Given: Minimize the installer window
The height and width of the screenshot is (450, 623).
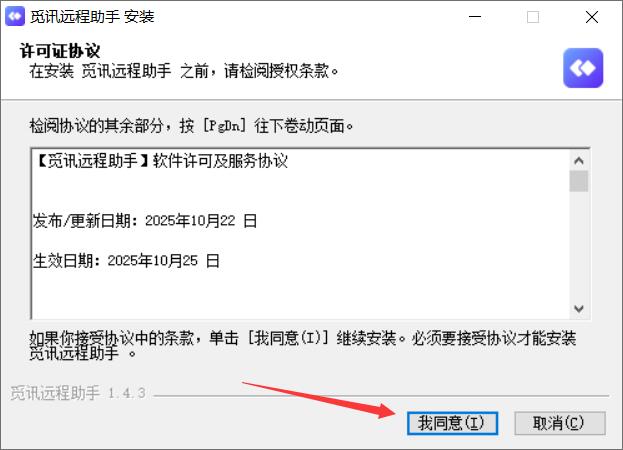Looking at the screenshot, I should pyautogui.click(x=475, y=17).
